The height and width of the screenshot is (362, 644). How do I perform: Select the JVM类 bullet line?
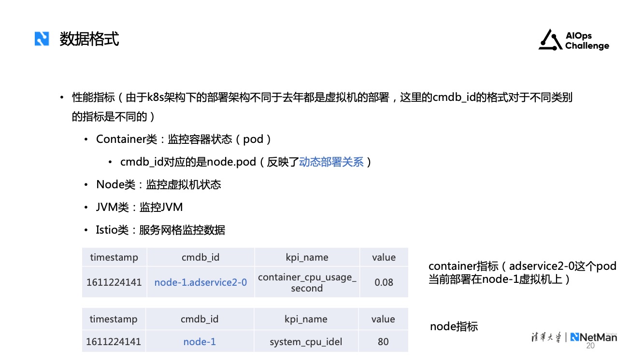click(x=139, y=208)
